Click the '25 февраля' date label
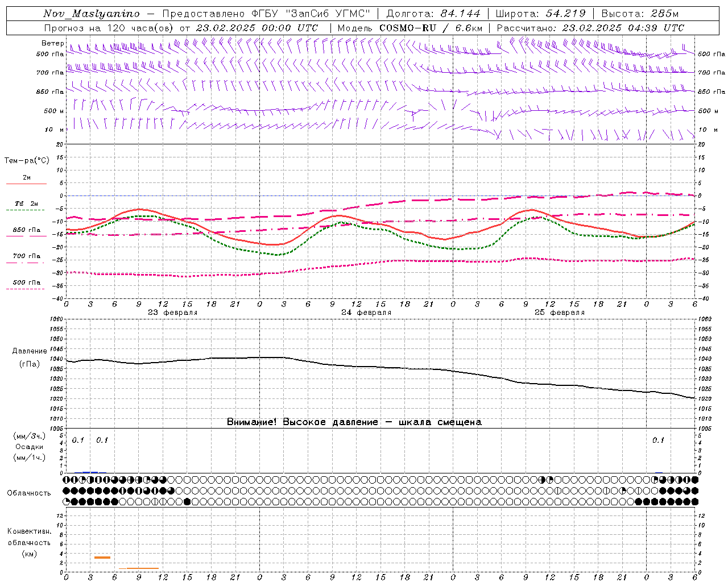Viewport: 728px width, 582px height. click(560, 313)
